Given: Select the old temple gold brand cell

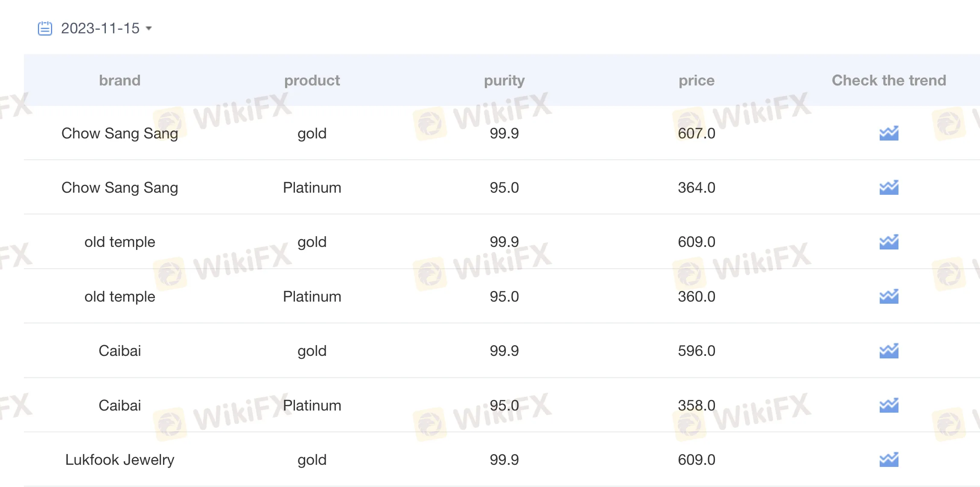Looking at the screenshot, I should [120, 242].
